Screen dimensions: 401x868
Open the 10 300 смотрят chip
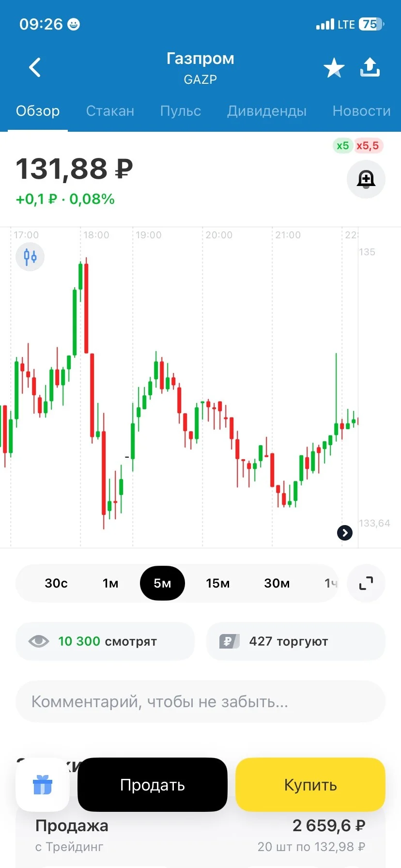point(105,641)
